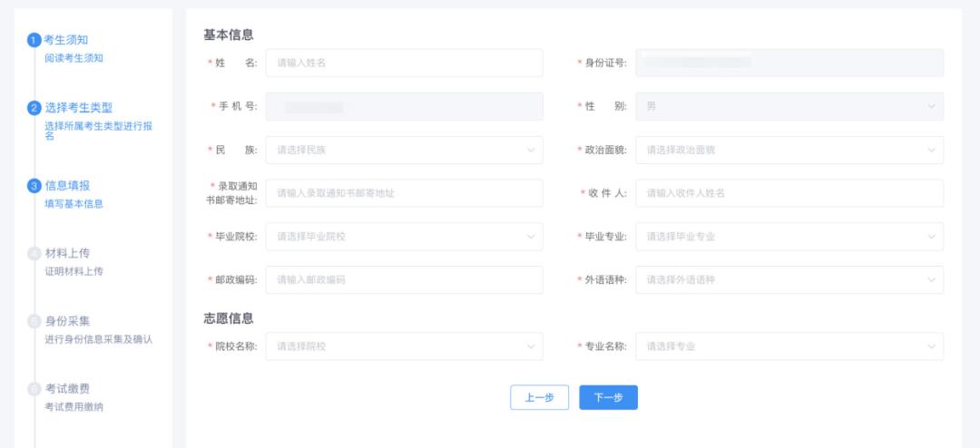980x448 pixels.
Task: Open the 性别 dropdown showing 男
Action: click(x=789, y=107)
